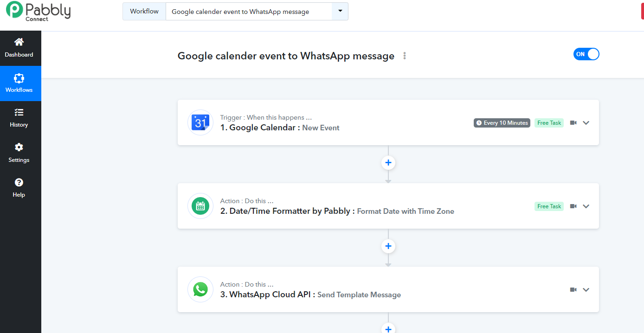This screenshot has height=333, width=644.
Task: Open the History sidebar icon
Action: click(19, 112)
